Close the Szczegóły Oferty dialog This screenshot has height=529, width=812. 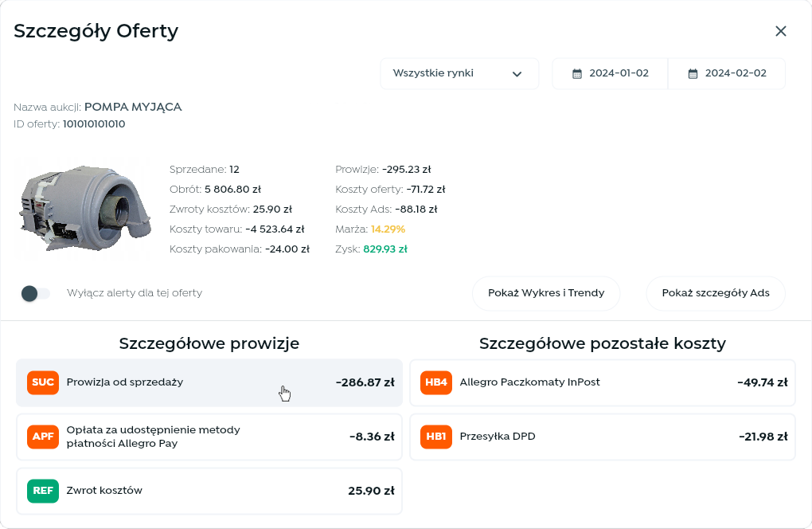(x=781, y=31)
